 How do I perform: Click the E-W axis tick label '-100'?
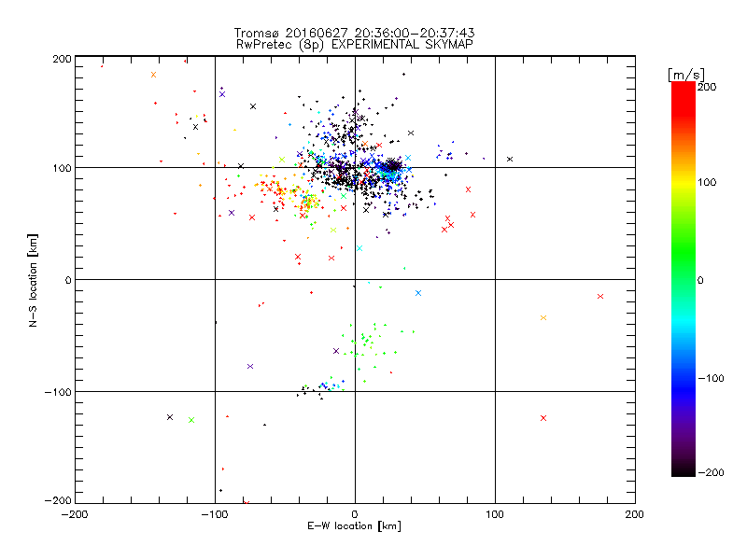coord(215,514)
